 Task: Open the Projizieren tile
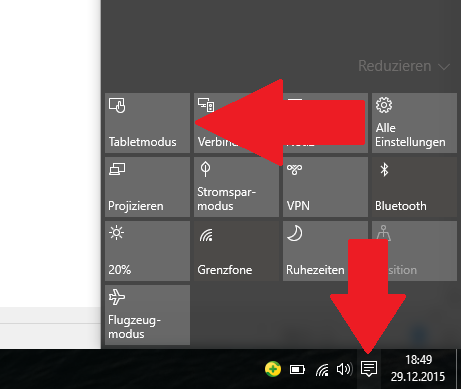(x=147, y=187)
